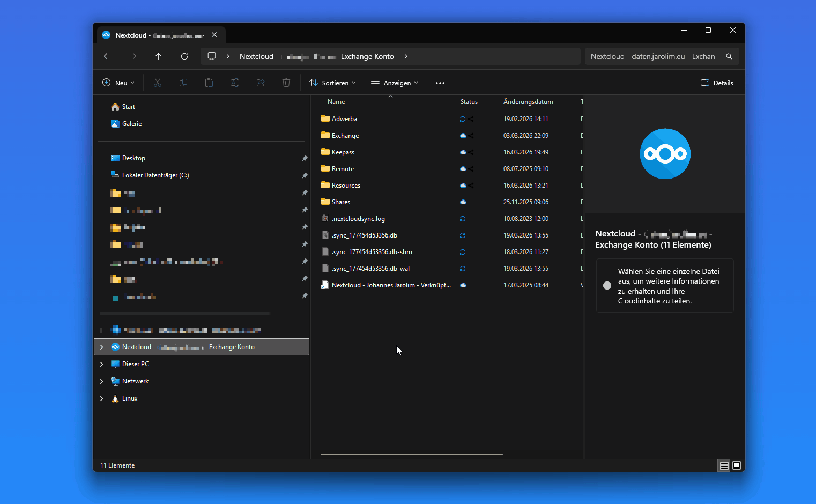Toggle the Details pane button
This screenshot has height=504, width=816.
coord(717,83)
